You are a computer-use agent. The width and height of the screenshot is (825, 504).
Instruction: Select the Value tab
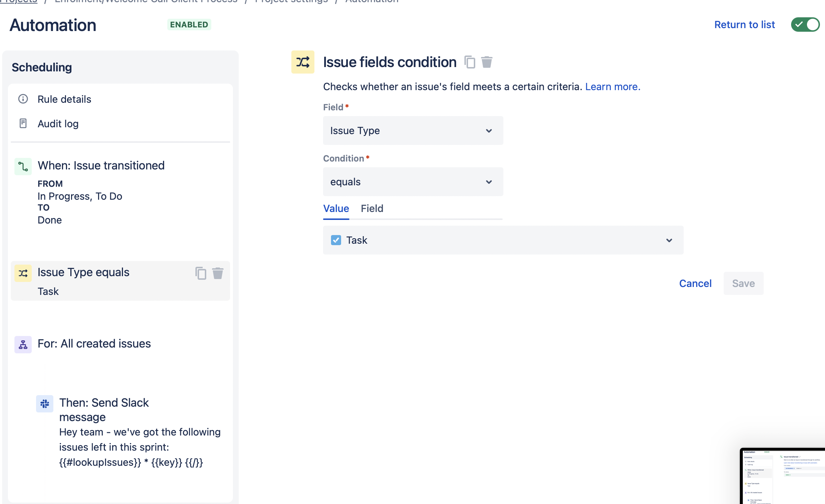click(336, 208)
